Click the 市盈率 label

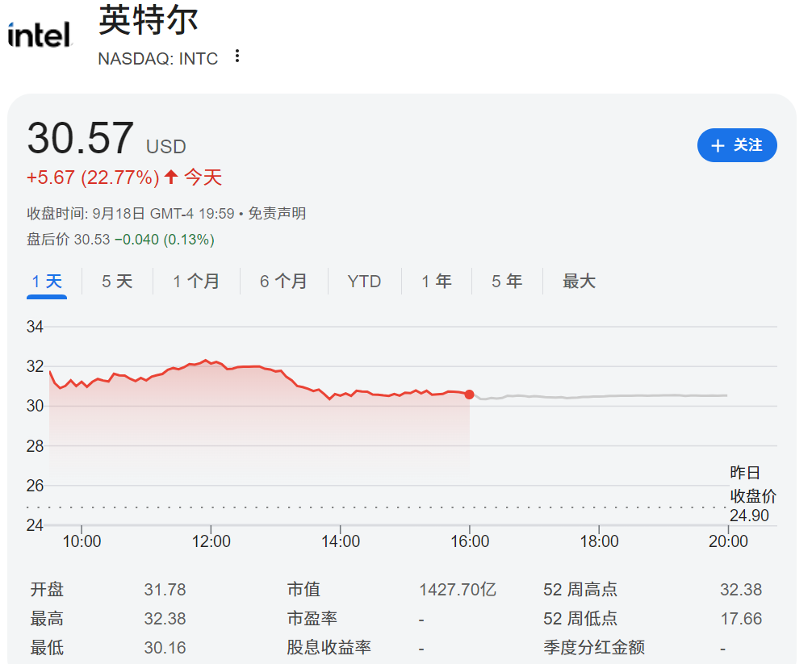pos(312,619)
